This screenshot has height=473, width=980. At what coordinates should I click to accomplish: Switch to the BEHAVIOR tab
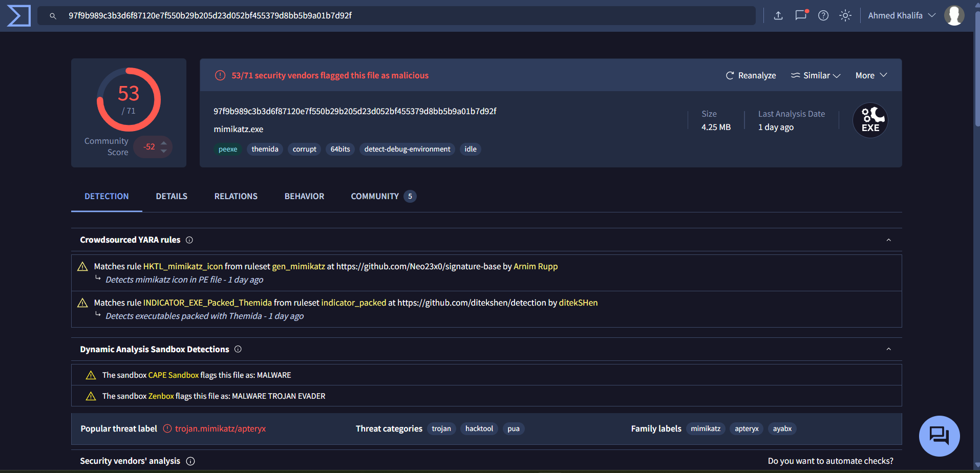click(x=304, y=196)
